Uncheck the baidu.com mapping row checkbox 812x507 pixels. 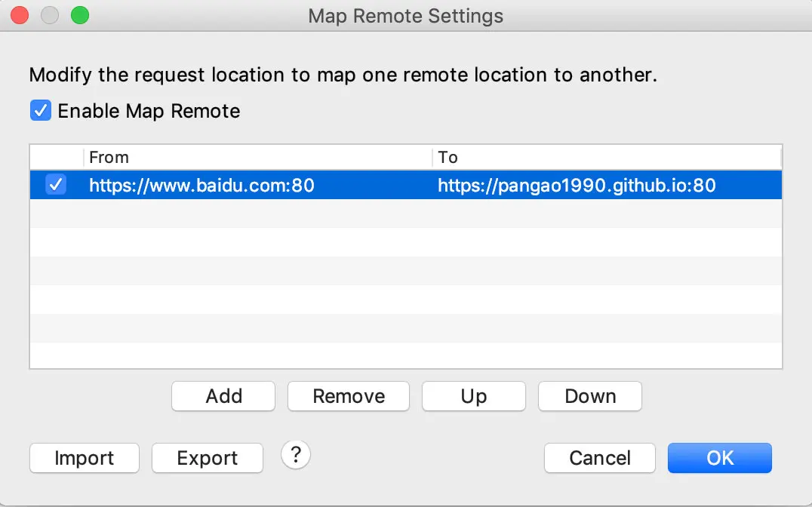pos(56,184)
